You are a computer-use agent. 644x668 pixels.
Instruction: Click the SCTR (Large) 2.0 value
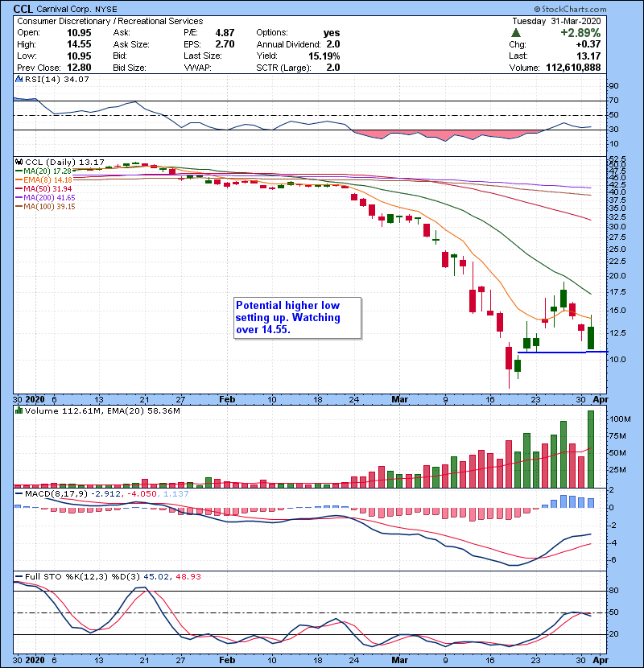click(333, 68)
